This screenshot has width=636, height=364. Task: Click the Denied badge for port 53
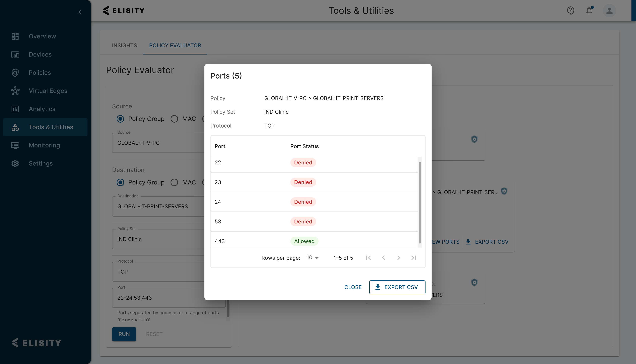coord(303,222)
